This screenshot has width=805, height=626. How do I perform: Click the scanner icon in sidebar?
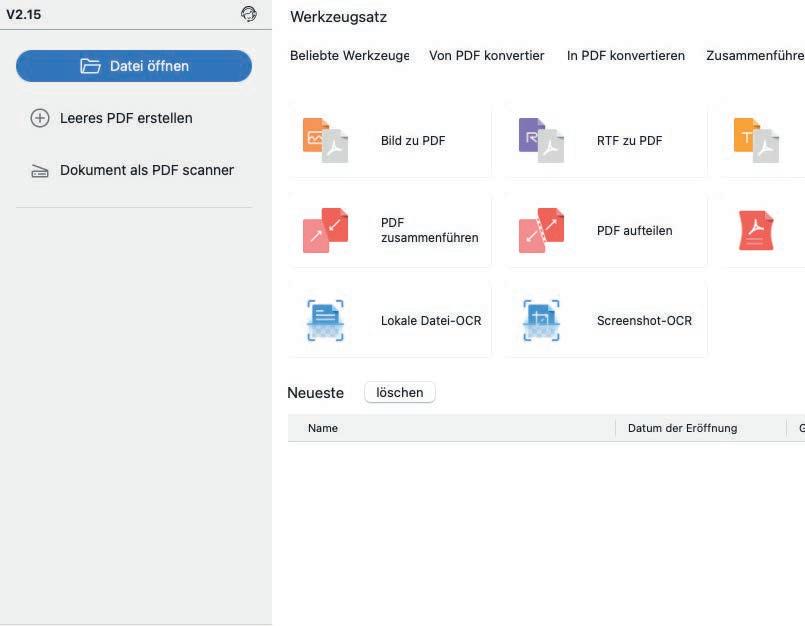(40, 171)
